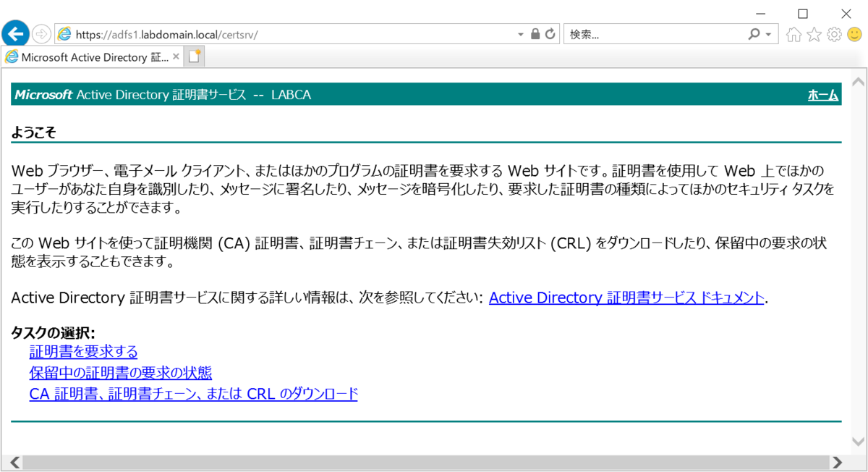
Task: Click the browser Forward arrow button
Action: 41,33
